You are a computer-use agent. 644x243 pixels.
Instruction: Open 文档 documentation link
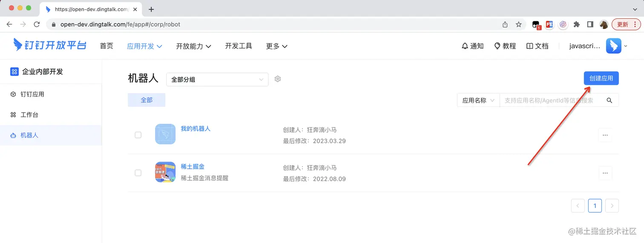point(537,46)
